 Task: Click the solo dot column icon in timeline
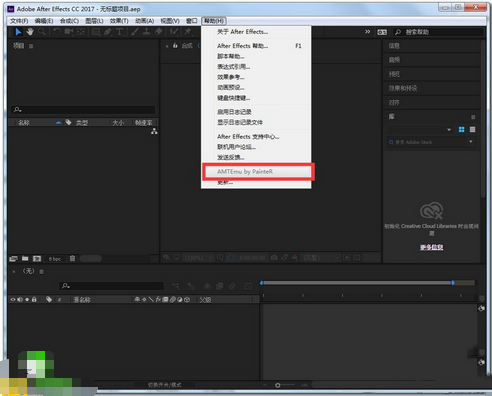click(x=27, y=299)
